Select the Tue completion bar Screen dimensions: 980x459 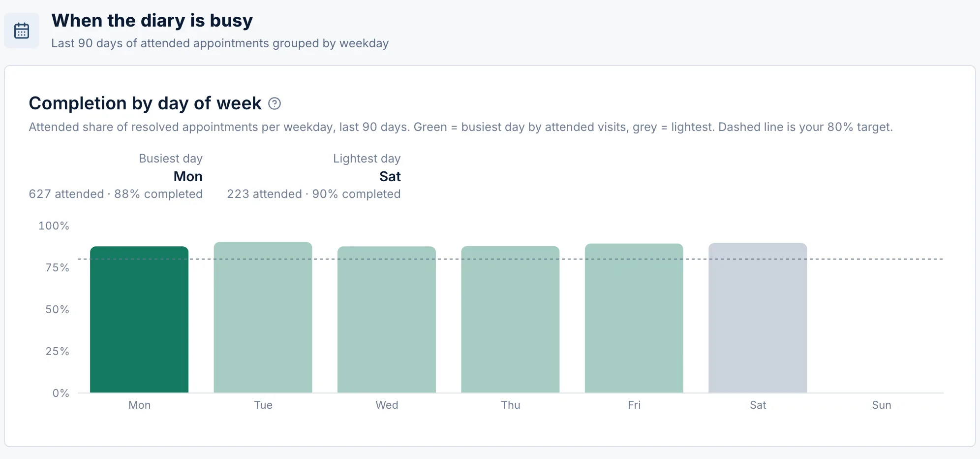coord(263,317)
